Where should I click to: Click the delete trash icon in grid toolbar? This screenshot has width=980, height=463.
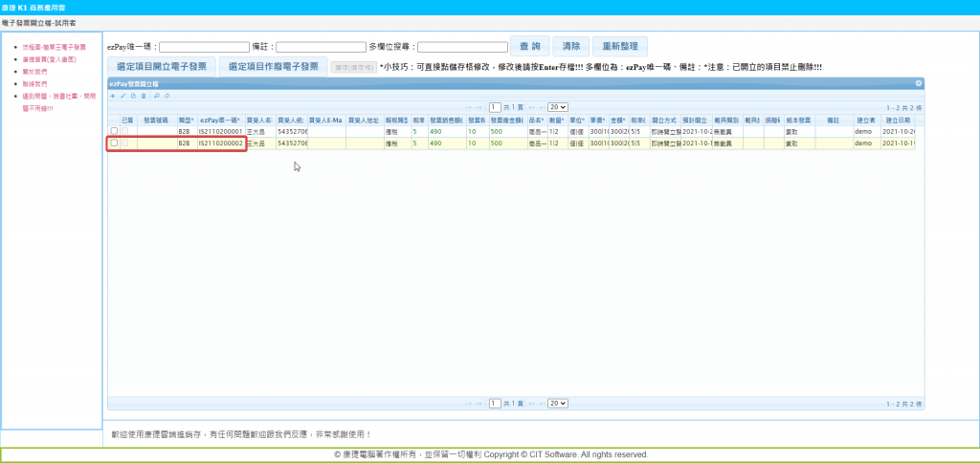click(x=144, y=96)
